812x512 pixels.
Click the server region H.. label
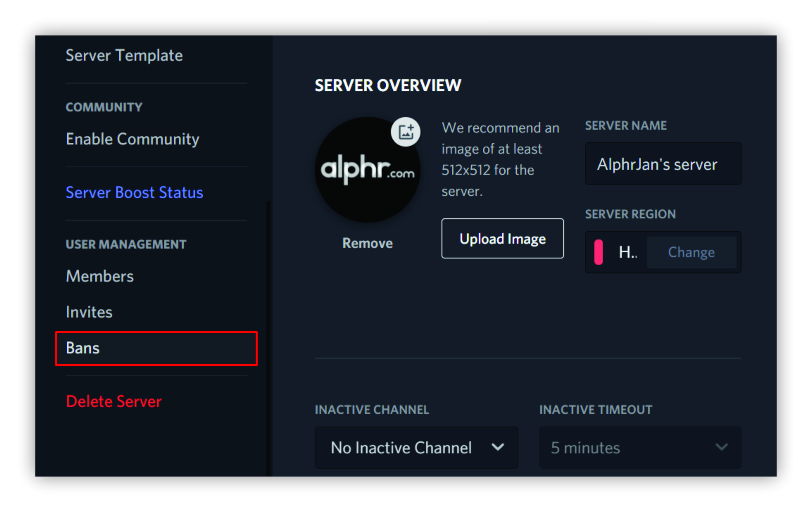click(627, 252)
